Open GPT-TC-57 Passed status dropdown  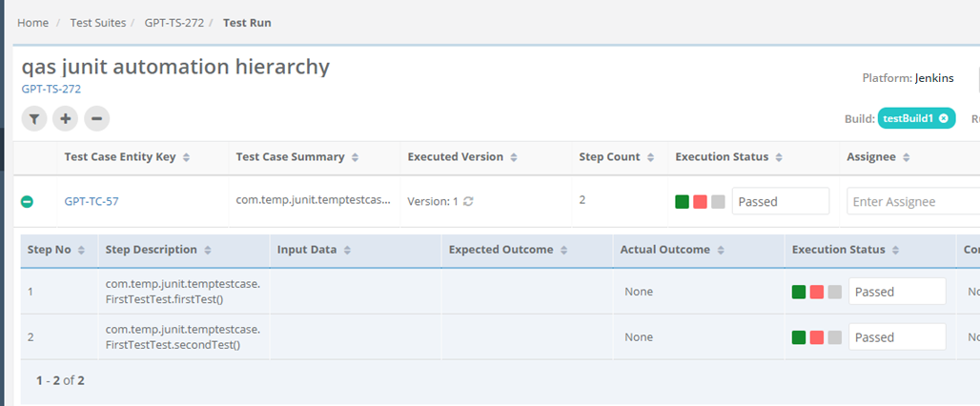pyautogui.click(x=781, y=201)
